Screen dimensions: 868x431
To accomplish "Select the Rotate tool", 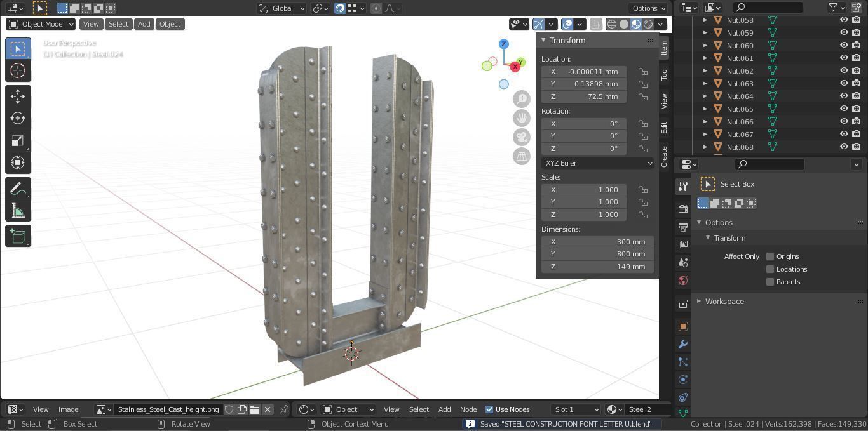I will click(x=18, y=118).
